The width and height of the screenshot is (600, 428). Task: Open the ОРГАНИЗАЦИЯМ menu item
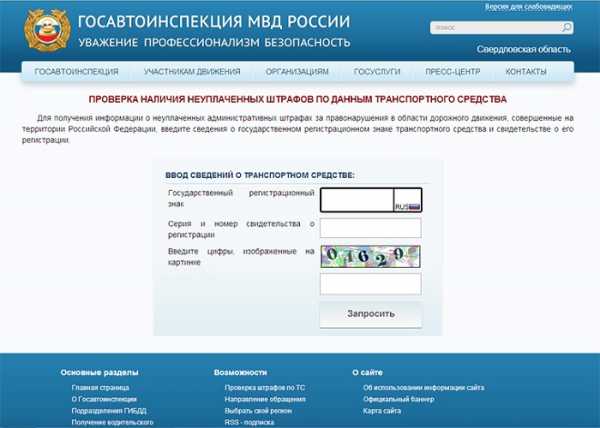coord(297,72)
